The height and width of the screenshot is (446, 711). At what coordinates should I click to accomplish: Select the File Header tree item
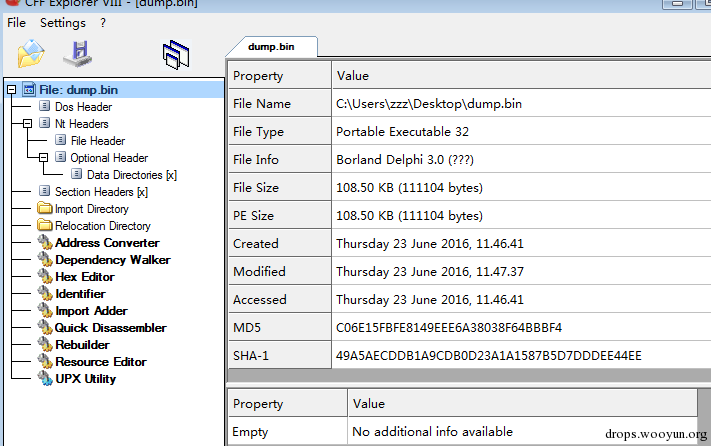coord(97,141)
